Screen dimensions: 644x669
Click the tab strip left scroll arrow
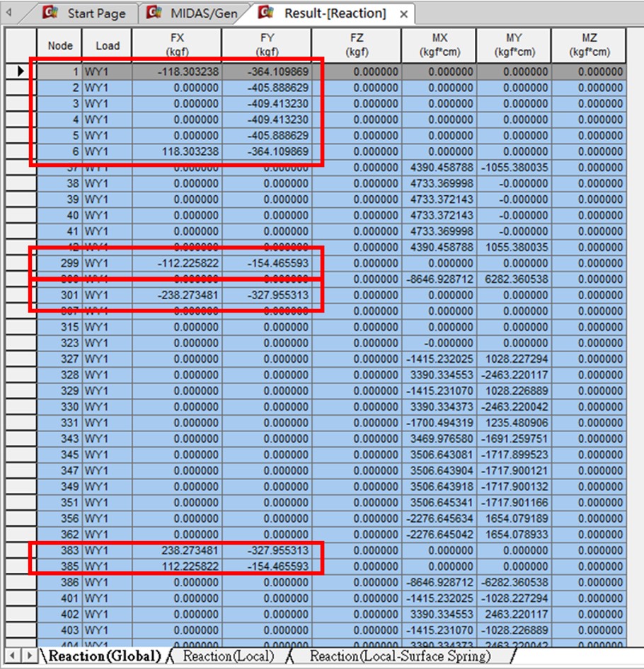pyautogui.click(x=8, y=13)
